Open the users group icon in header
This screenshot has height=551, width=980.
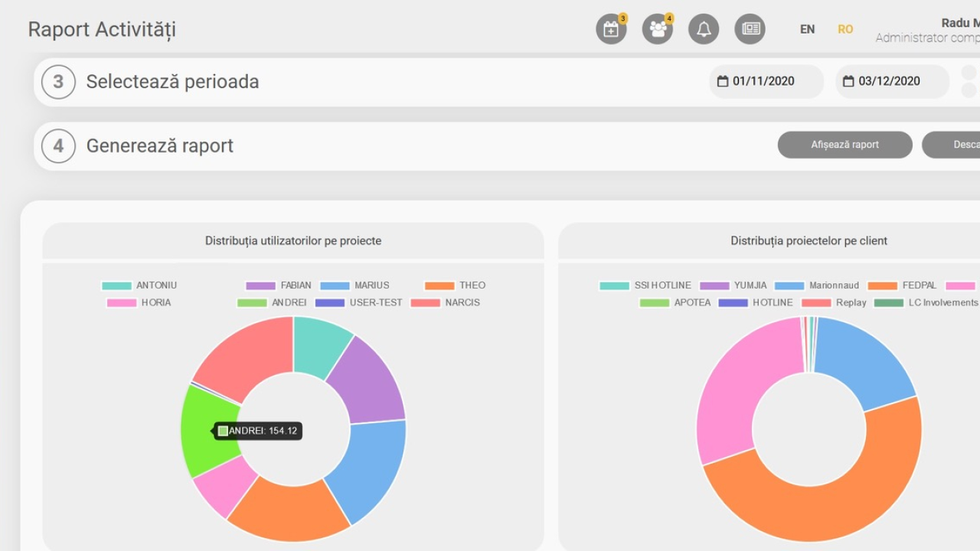pos(657,30)
